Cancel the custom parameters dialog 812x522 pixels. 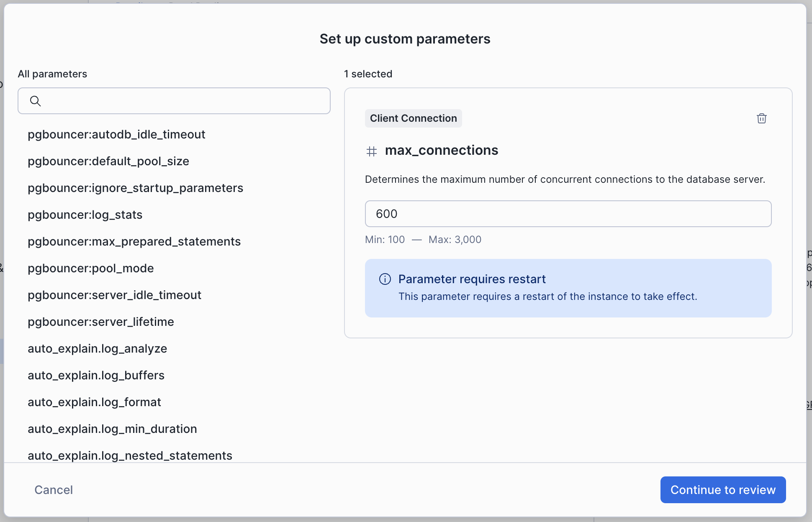(54, 490)
